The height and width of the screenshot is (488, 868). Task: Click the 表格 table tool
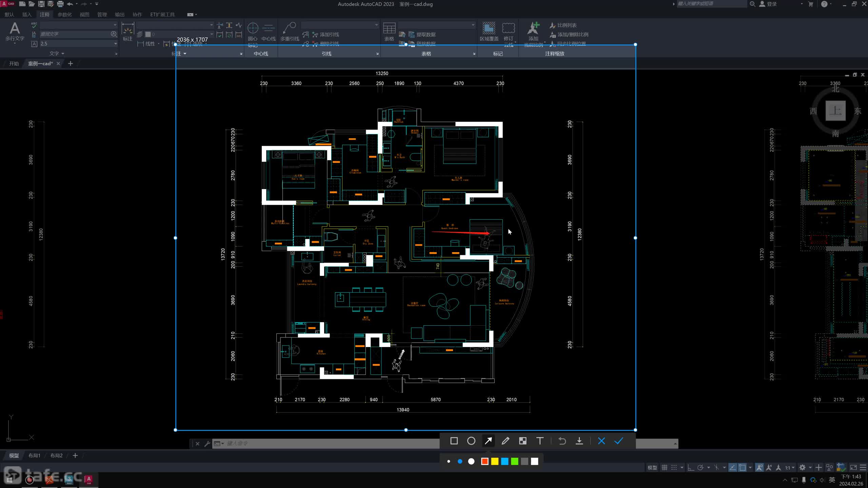(x=389, y=32)
